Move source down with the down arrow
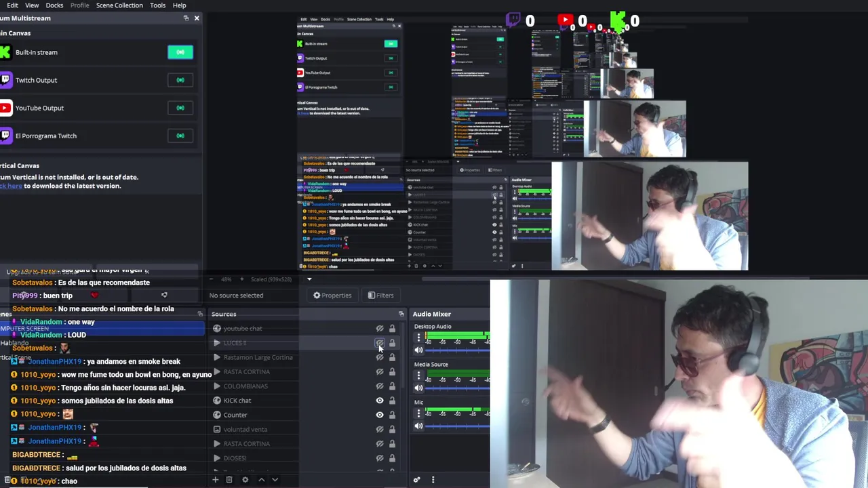Image resolution: width=868 pixels, height=488 pixels. pos(275,480)
